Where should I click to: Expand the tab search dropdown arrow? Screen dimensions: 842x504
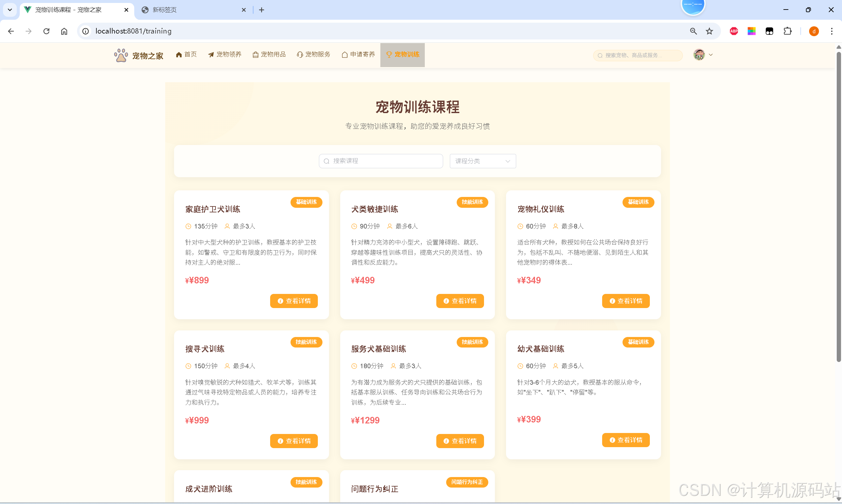[x=10, y=10]
